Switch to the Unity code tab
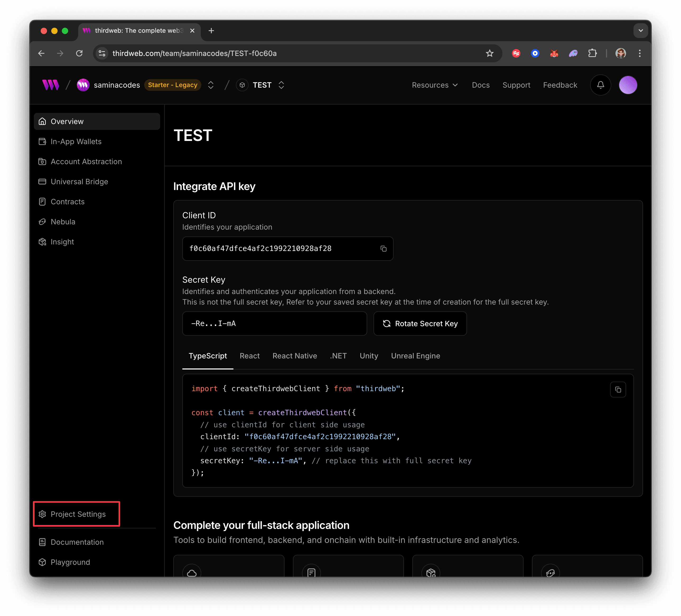 (x=369, y=356)
